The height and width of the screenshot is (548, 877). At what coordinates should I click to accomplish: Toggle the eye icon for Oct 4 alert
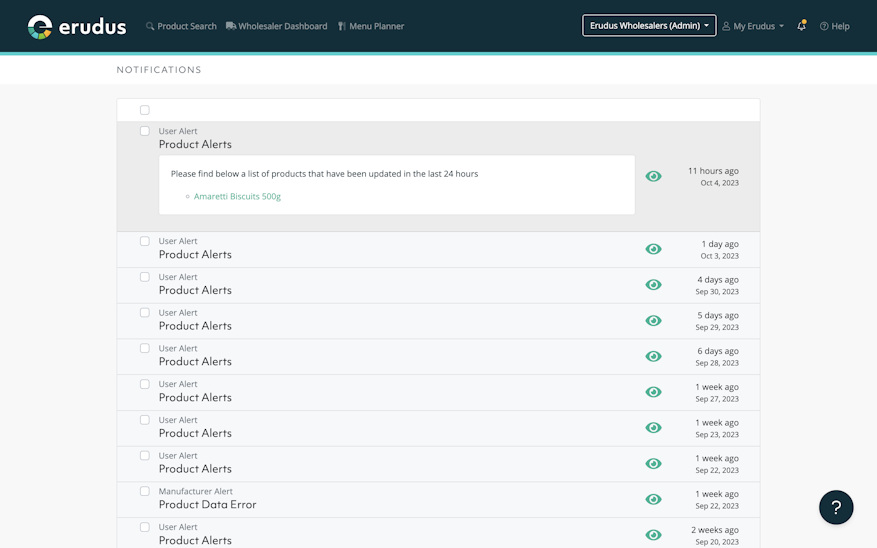(653, 176)
